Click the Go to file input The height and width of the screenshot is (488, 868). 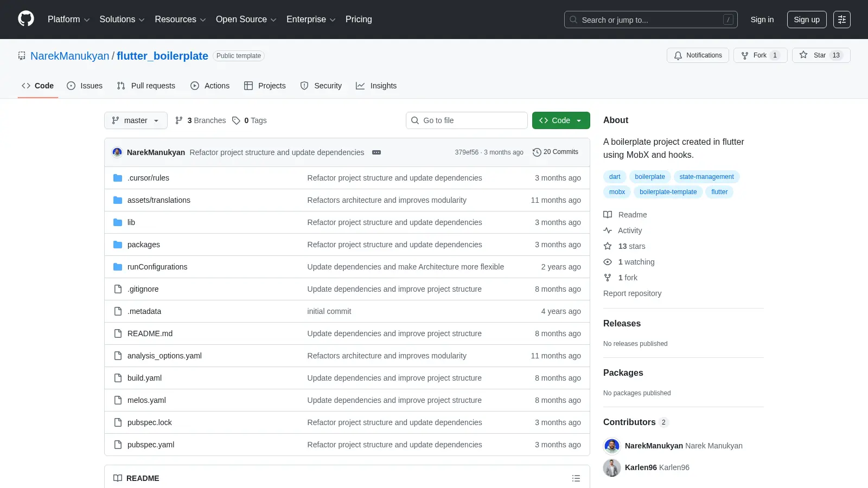[467, 120]
